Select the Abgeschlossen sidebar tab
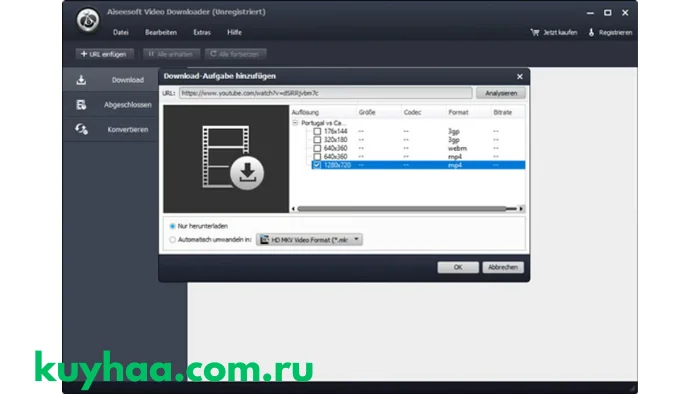This screenshot has height=394, width=700. [x=111, y=105]
